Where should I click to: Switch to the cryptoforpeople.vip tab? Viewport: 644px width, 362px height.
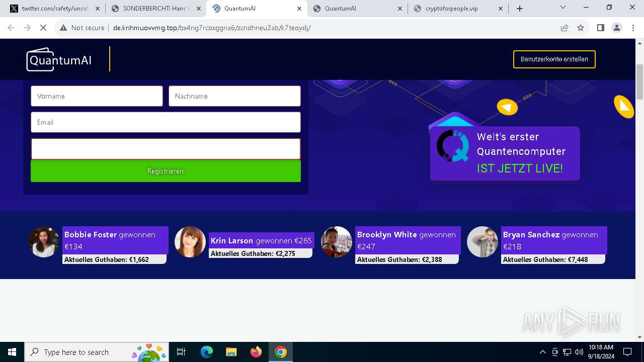(x=458, y=9)
